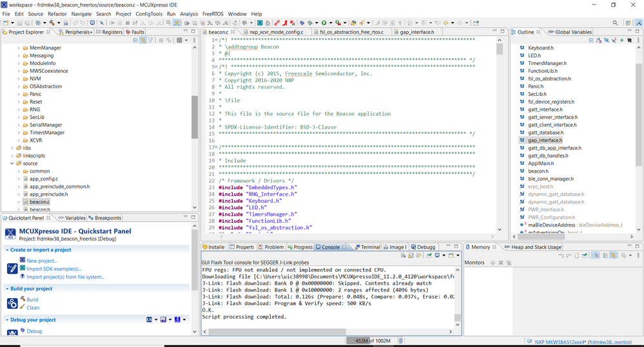Image resolution: width=644 pixels, height=347 pixels.
Task: Open the blue X MCUXpresso toolbar icon
Action: (260, 23)
